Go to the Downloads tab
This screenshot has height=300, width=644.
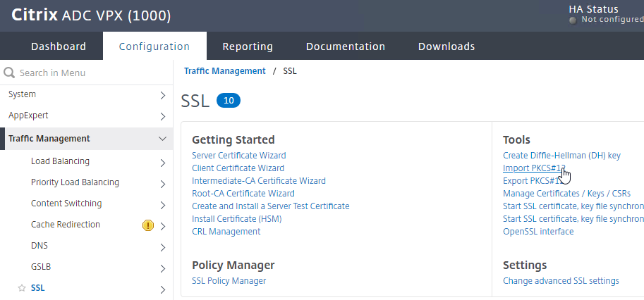pos(446,46)
